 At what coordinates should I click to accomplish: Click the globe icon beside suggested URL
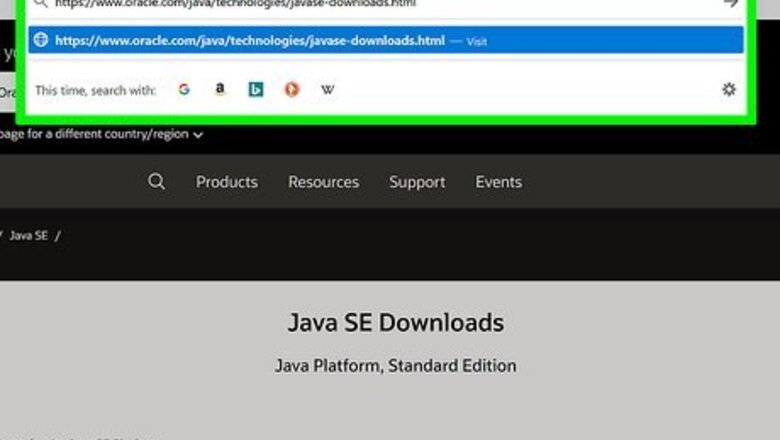coord(41,40)
